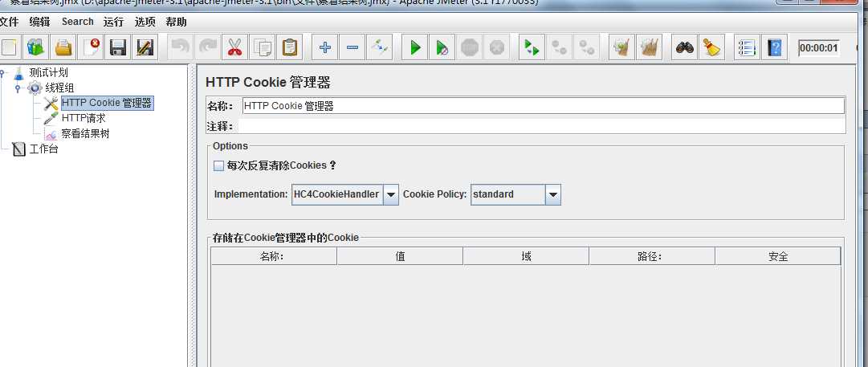Click the 值 column header
Image resolution: width=868 pixels, height=367 pixels.
(x=400, y=256)
